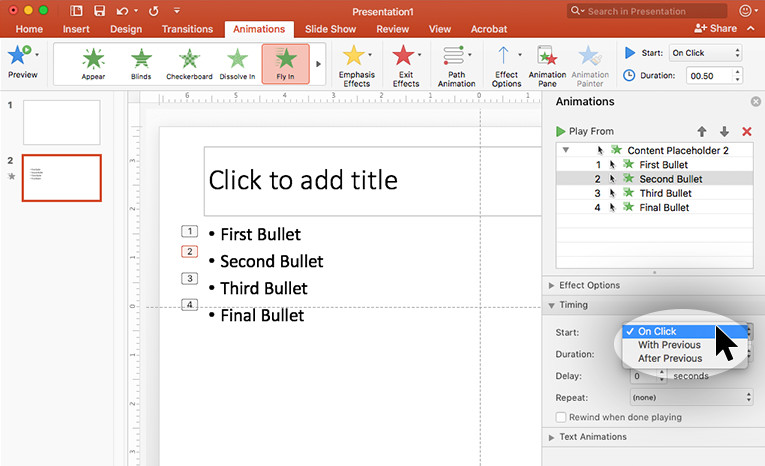Click Play From in Animations pane
The image size is (765, 466).
point(585,131)
